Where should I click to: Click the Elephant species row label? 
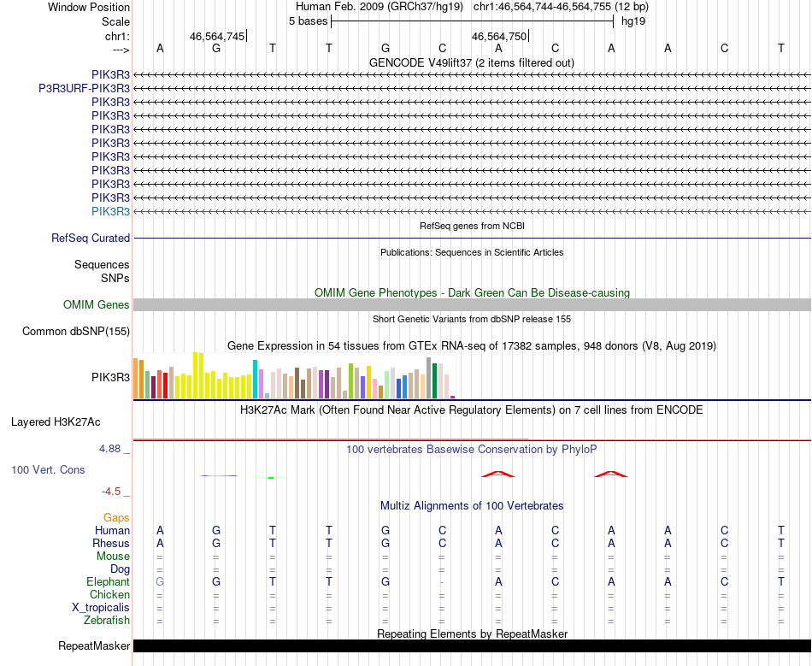point(108,582)
